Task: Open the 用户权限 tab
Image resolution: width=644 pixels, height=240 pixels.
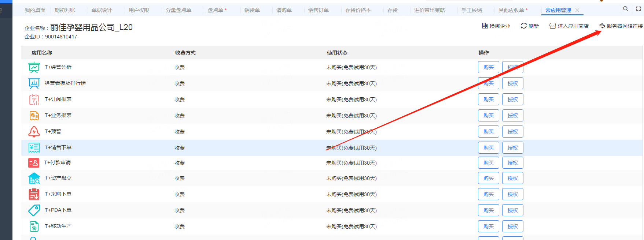Action: tap(139, 10)
